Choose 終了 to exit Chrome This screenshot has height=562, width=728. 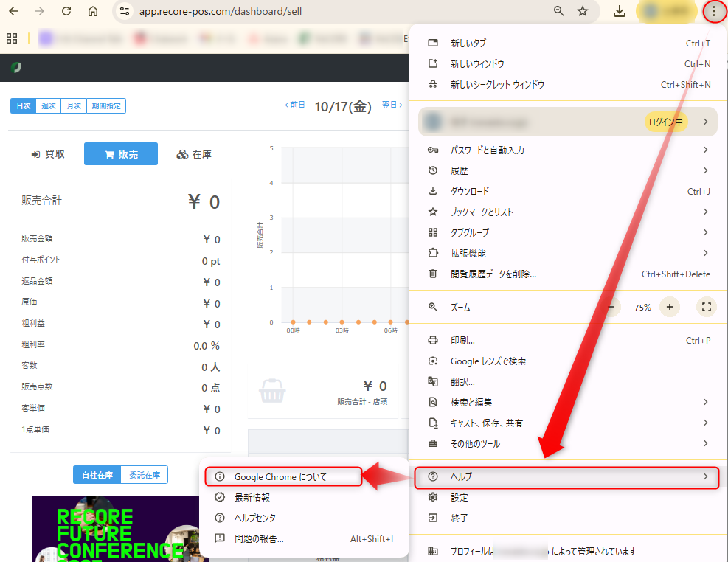[x=569, y=518]
